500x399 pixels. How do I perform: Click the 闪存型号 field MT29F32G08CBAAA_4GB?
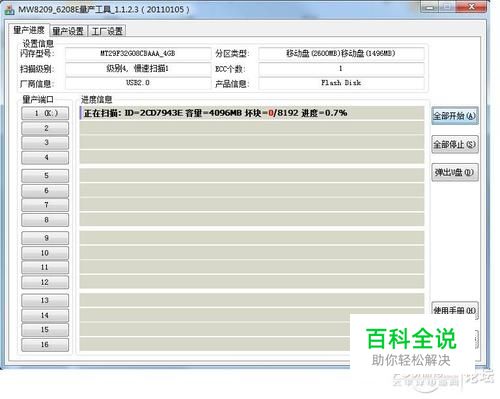pos(138,53)
